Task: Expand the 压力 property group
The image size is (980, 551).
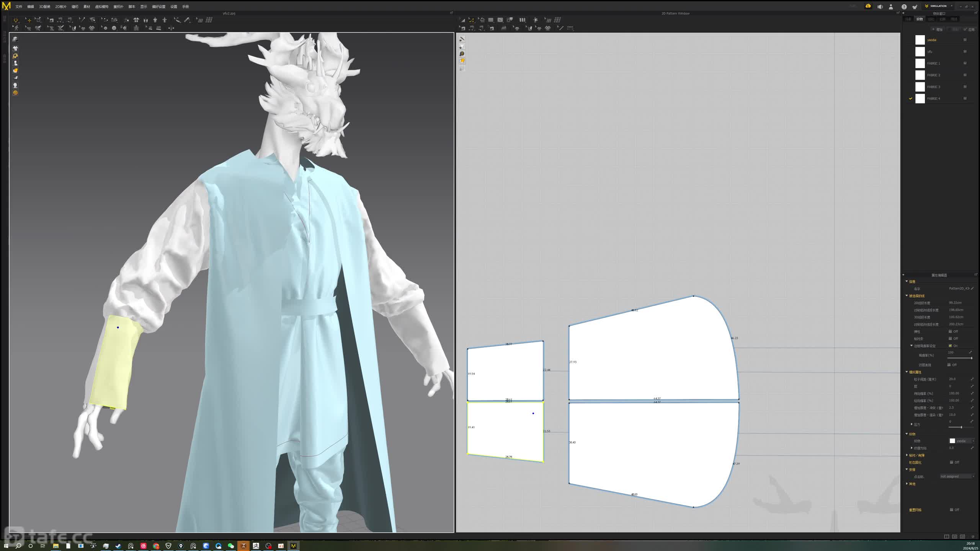Action: [911, 424]
